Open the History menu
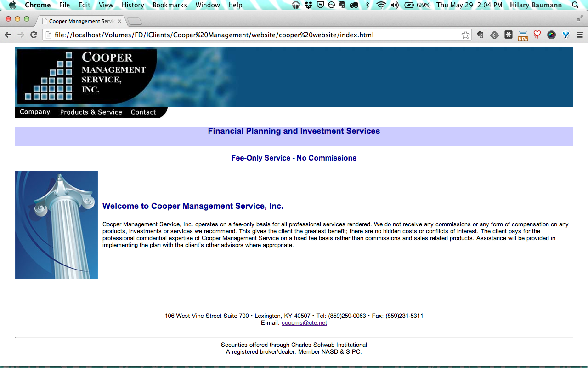588x368 pixels. (x=133, y=5)
